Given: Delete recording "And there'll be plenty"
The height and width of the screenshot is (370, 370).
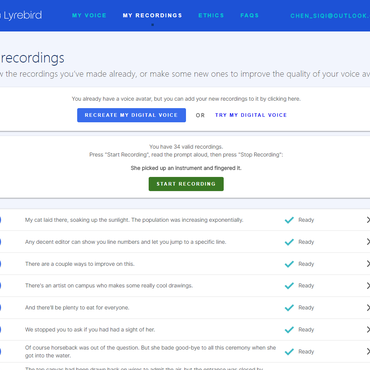Looking at the screenshot, I should pos(368,308).
